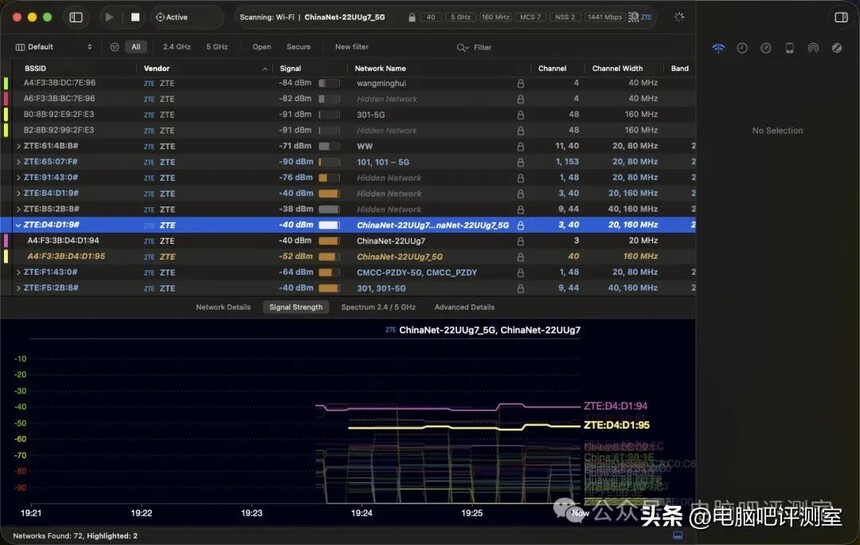
Task: Click the magnifier icon in Filter field
Action: pyautogui.click(x=462, y=48)
